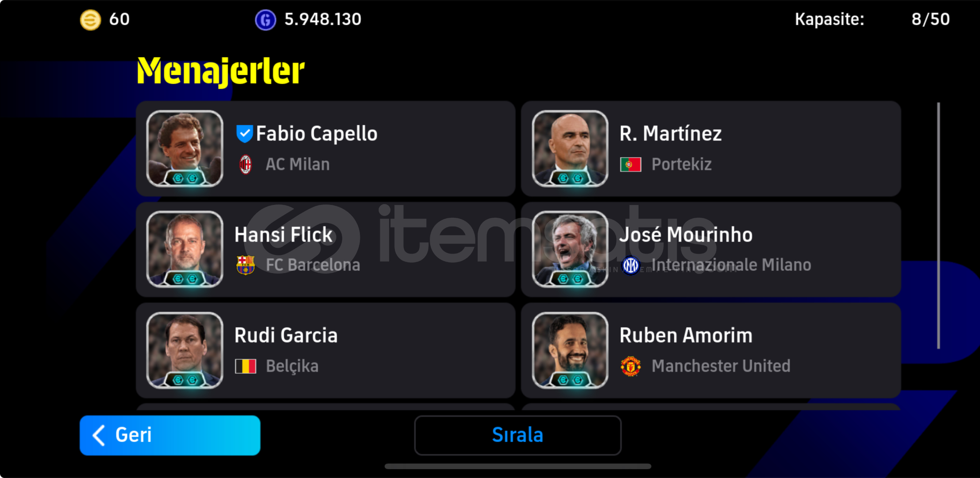This screenshot has width=980, height=478.
Task: Click the blue GP currency icon
Action: [266, 20]
